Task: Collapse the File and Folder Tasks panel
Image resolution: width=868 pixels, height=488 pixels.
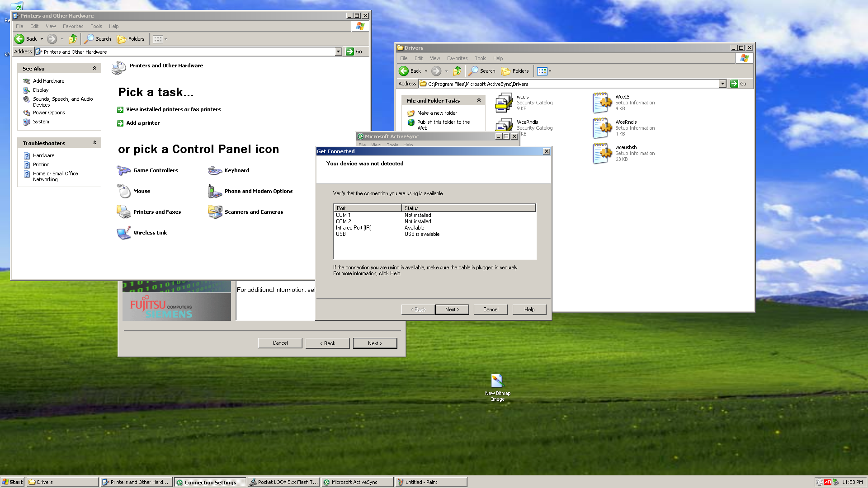Action: [479, 100]
